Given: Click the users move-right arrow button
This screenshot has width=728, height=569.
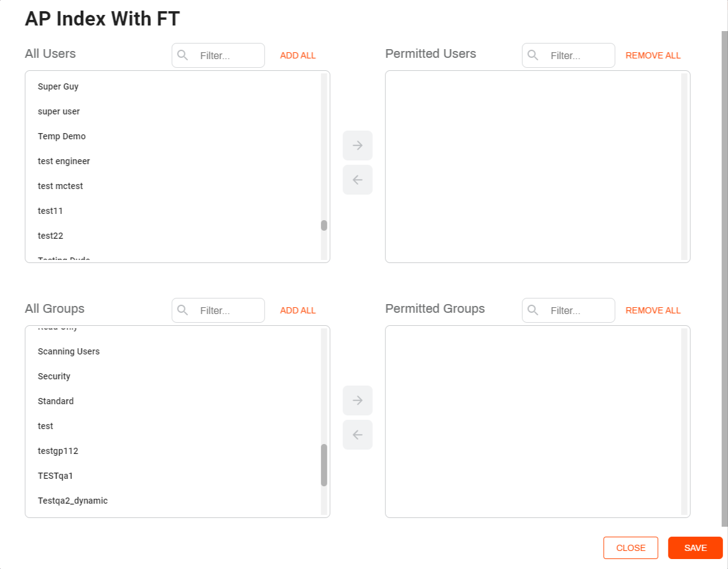Looking at the screenshot, I should [x=358, y=146].
